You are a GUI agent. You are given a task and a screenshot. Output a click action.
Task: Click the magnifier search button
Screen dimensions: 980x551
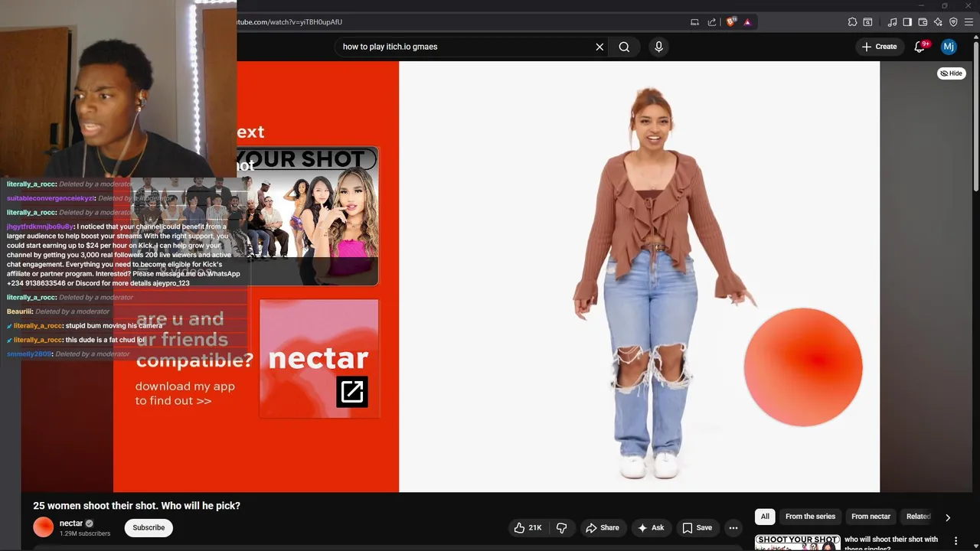click(624, 47)
